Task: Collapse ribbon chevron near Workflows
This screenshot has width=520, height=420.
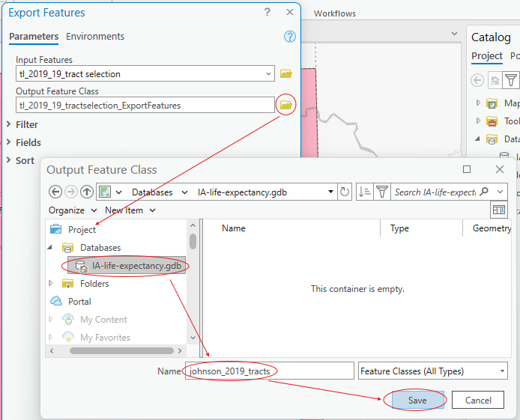Action: pyautogui.click(x=454, y=34)
